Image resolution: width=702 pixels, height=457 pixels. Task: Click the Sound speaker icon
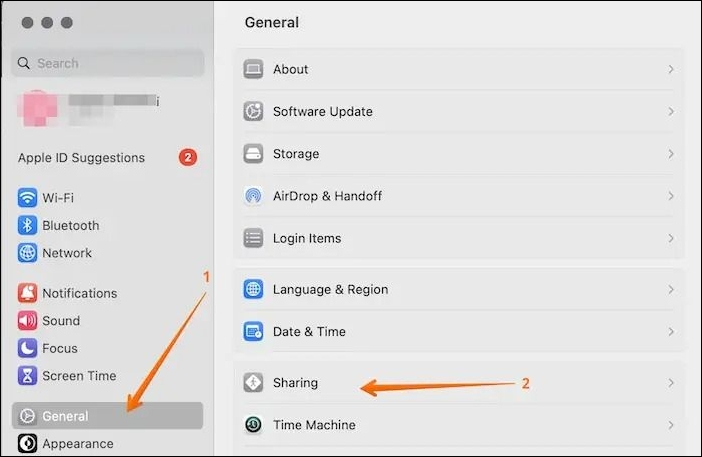click(x=27, y=321)
